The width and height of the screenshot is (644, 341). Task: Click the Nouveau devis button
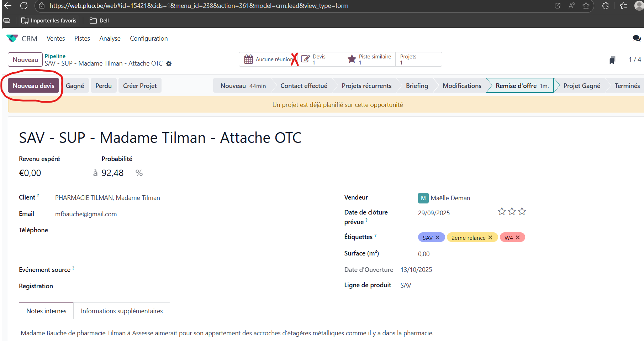pos(33,86)
